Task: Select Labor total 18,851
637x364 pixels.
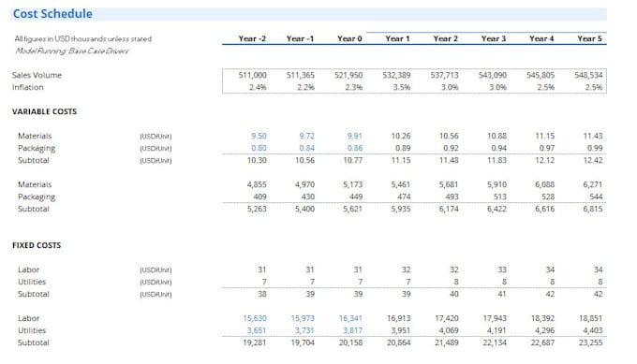Action: 590,318
